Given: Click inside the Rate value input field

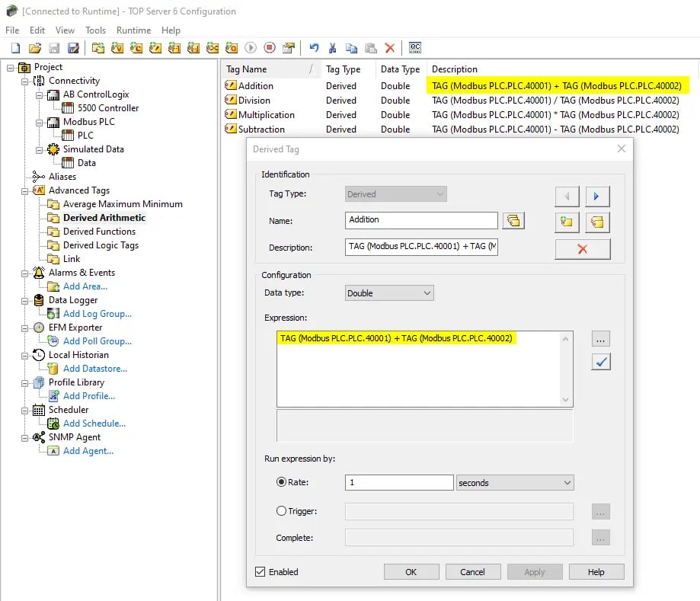Looking at the screenshot, I should (x=400, y=481).
